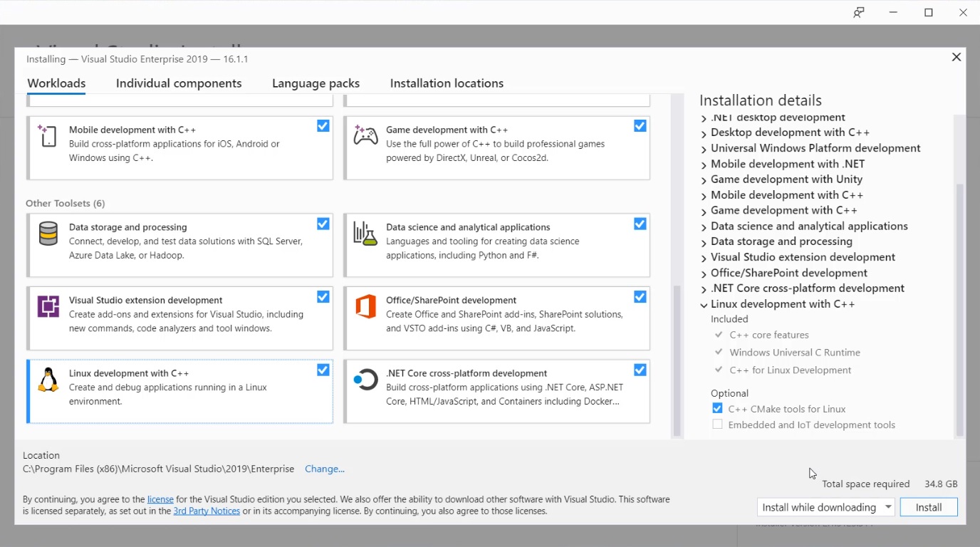Click the workloads list vertical scrollbar thumb

(x=677, y=360)
